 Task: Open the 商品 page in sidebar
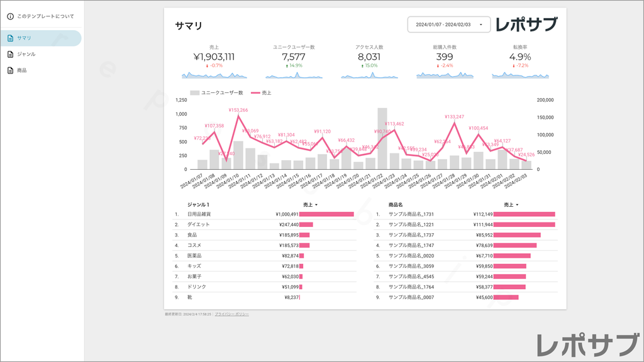(22, 70)
